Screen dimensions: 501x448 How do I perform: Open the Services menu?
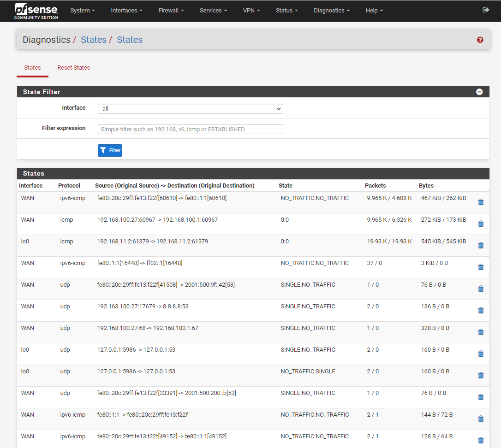tap(214, 11)
